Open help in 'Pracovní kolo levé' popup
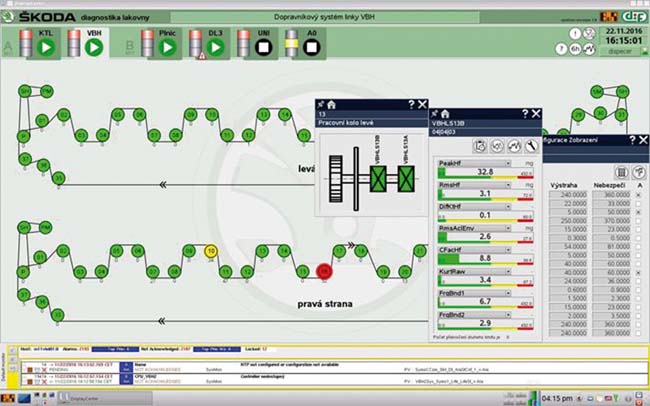 click(411, 105)
